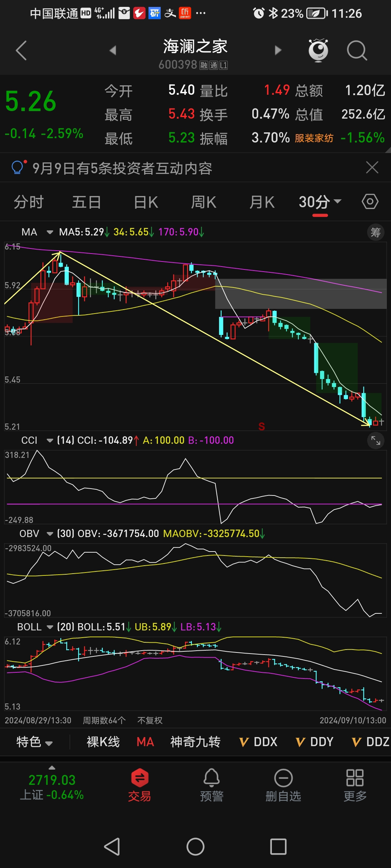391x868 pixels.
Task: Select the 月K monthly chart tab
Action: point(262,202)
